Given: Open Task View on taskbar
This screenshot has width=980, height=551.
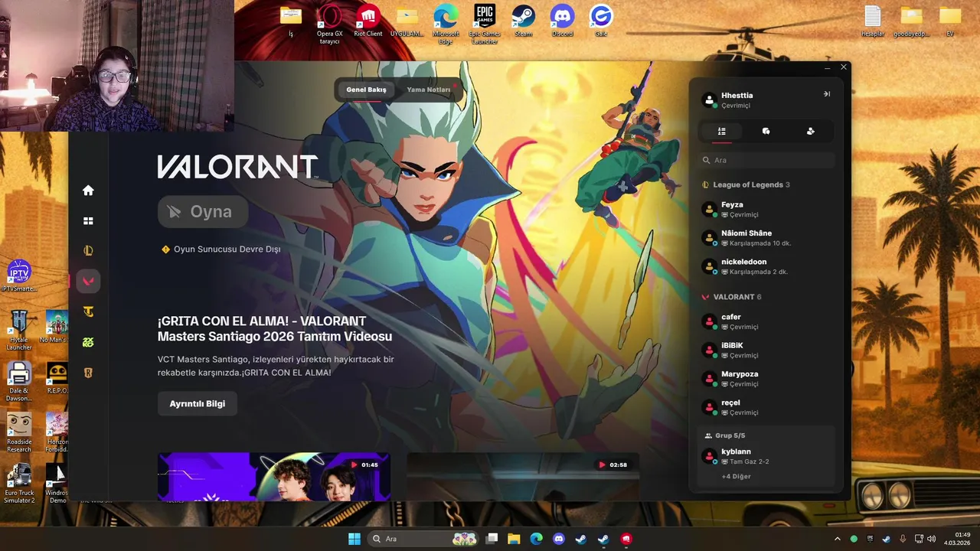Looking at the screenshot, I should click(492, 539).
